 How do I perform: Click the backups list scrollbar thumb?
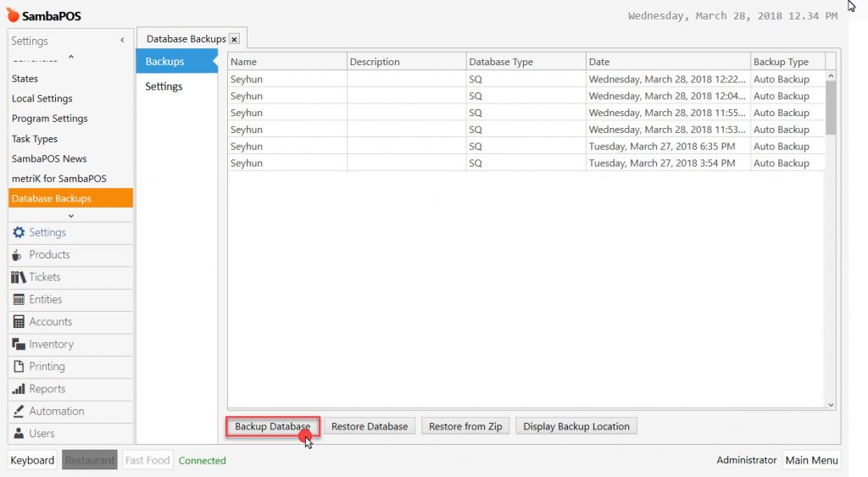click(831, 108)
